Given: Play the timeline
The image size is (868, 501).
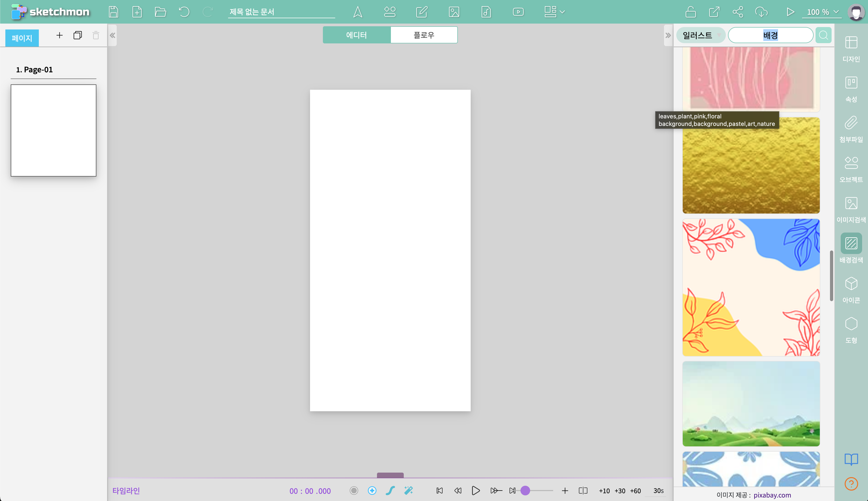Looking at the screenshot, I should [x=476, y=490].
